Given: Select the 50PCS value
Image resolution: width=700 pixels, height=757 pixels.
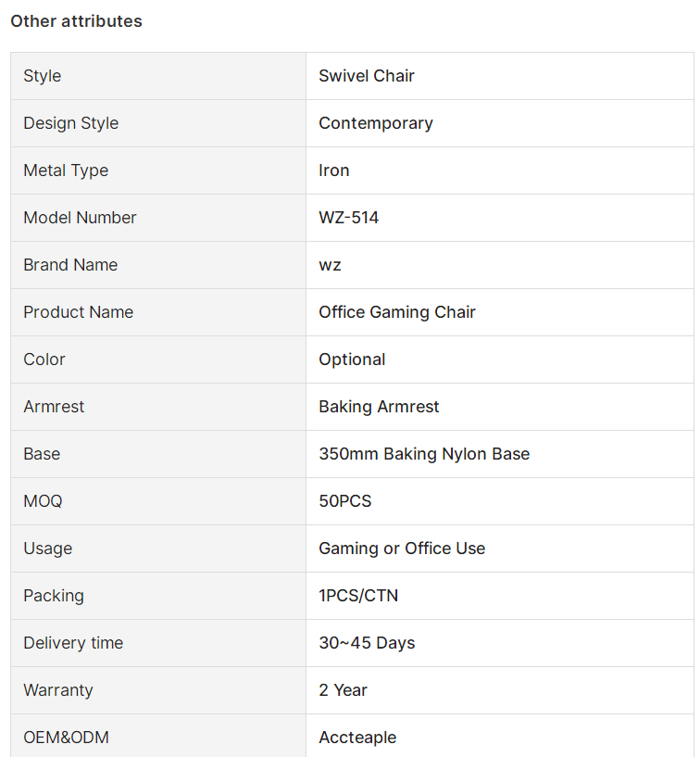Looking at the screenshot, I should tap(345, 501).
